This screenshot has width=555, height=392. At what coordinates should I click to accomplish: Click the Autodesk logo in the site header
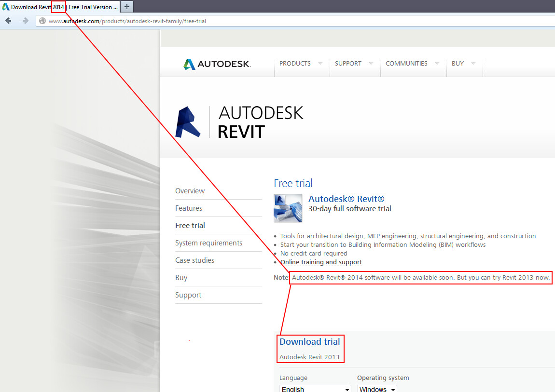(x=217, y=64)
